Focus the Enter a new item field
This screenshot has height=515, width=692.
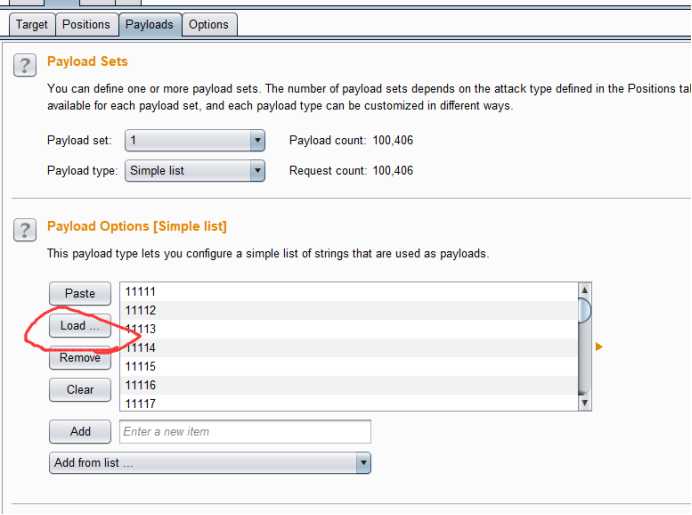point(245,431)
